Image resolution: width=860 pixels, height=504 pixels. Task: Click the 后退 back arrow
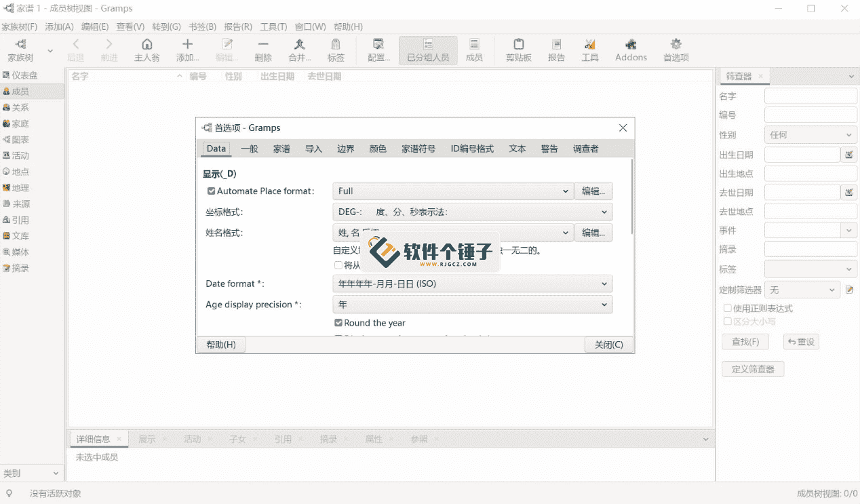[x=76, y=50]
